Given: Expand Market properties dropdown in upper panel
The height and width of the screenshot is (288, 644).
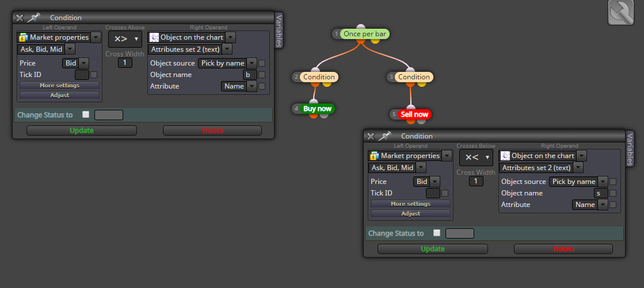Looking at the screenshot, I should point(96,37).
